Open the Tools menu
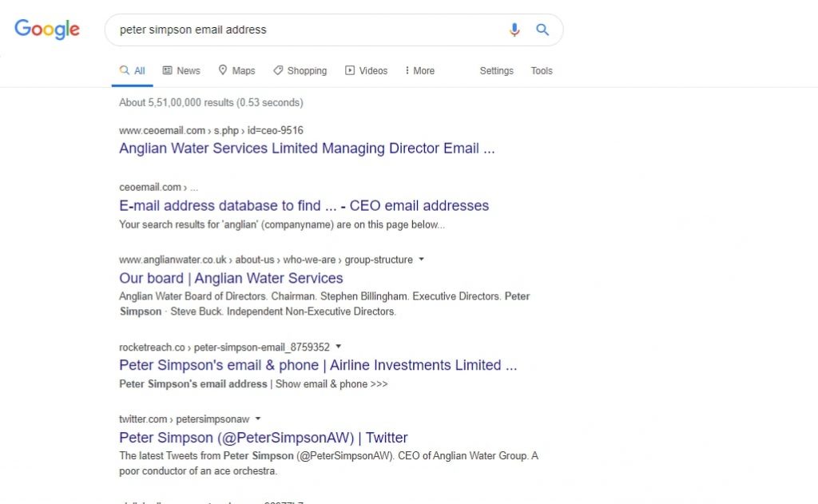818x504 pixels. pyautogui.click(x=542, y=70)
